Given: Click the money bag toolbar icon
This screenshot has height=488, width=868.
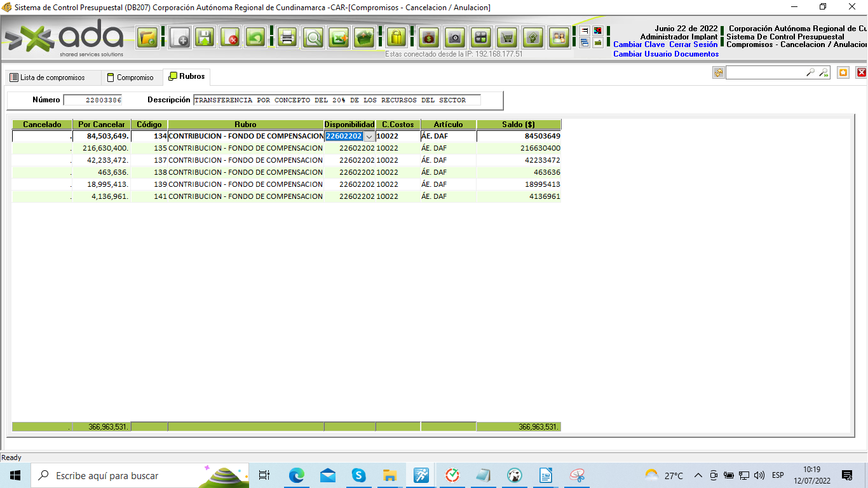Looking at the screenshot, I should [429, 37].
